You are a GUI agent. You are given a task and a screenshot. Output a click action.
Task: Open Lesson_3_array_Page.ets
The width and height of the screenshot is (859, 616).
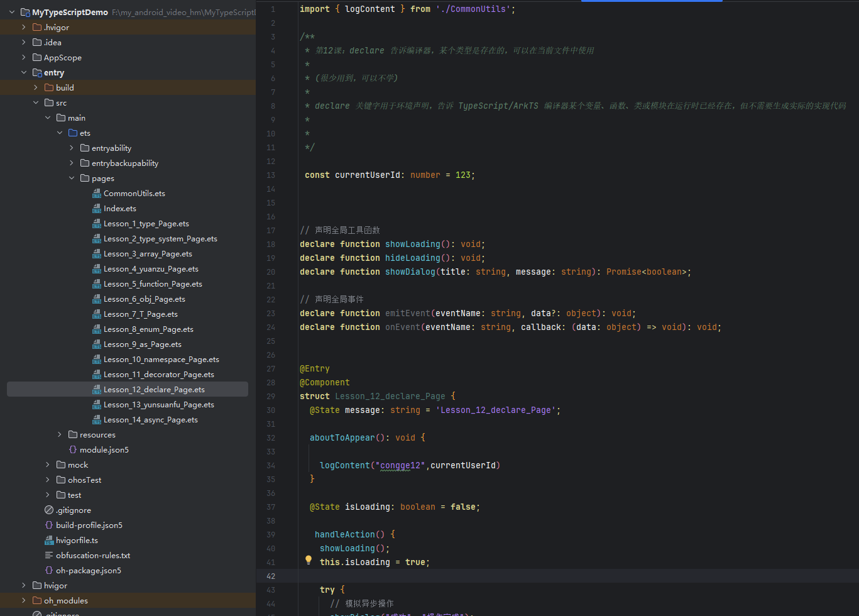coord(148,254)
